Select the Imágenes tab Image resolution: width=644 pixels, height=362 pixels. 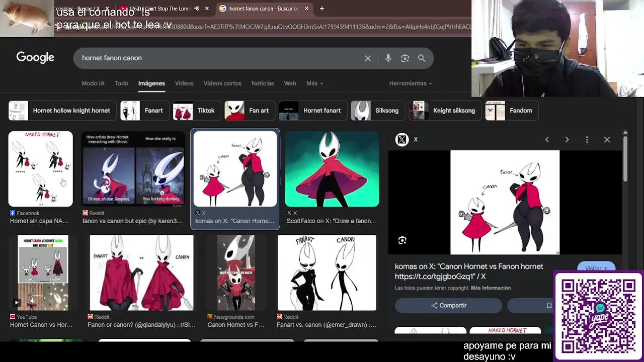click(151, 83)
